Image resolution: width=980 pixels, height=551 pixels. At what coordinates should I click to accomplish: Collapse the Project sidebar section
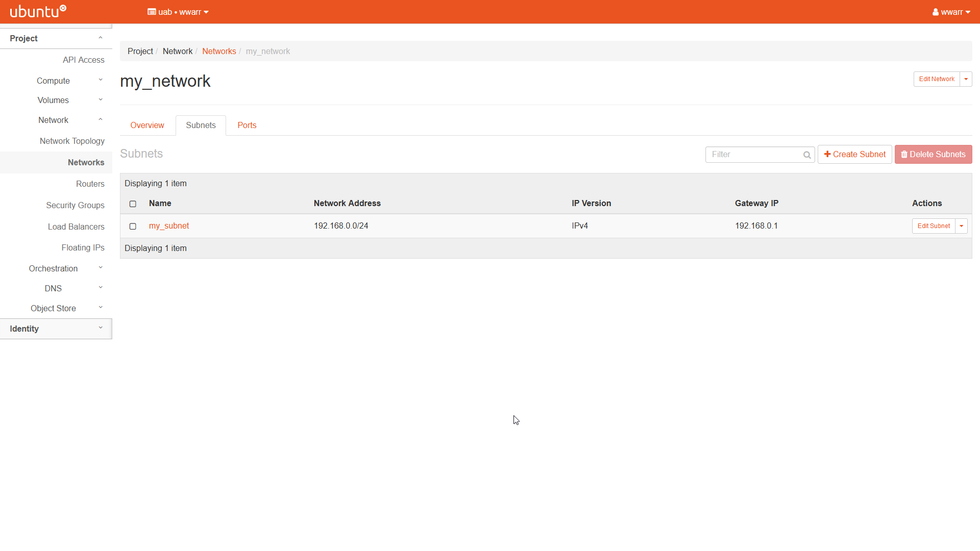[x=56, y=38]
